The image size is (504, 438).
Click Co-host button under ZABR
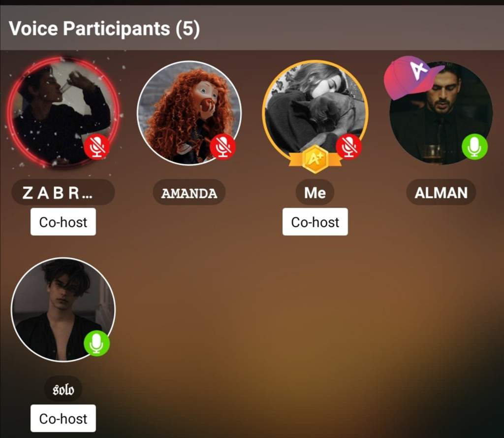pyautogui.click(x=63, y=222)
